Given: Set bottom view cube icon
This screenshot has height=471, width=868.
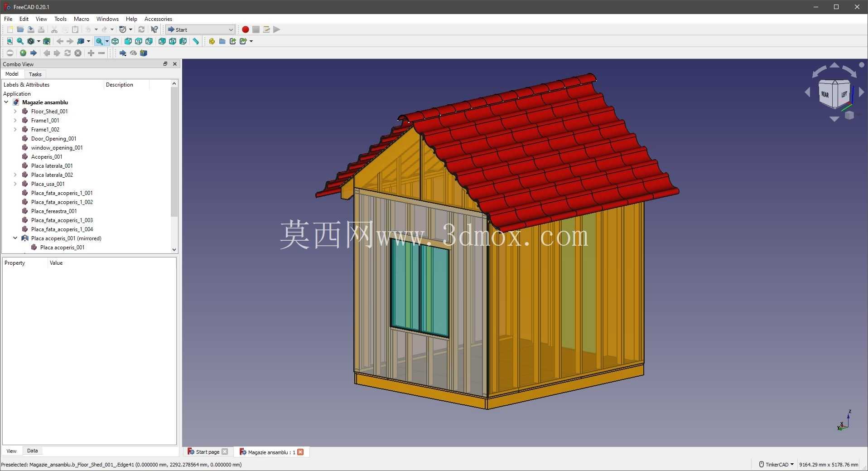Looking at the screenshot, I should tap(173, 41).
